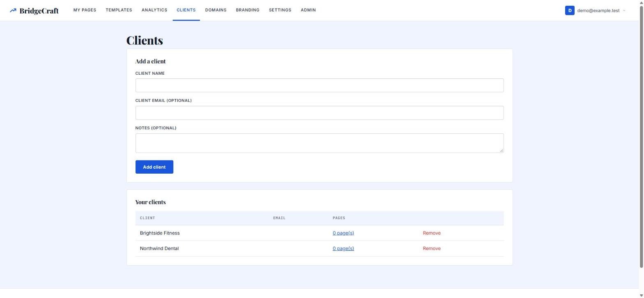Click the Clients page heading
Viewport: 644px width, 298px height.
pyautogui.click(x=145, y=40)
